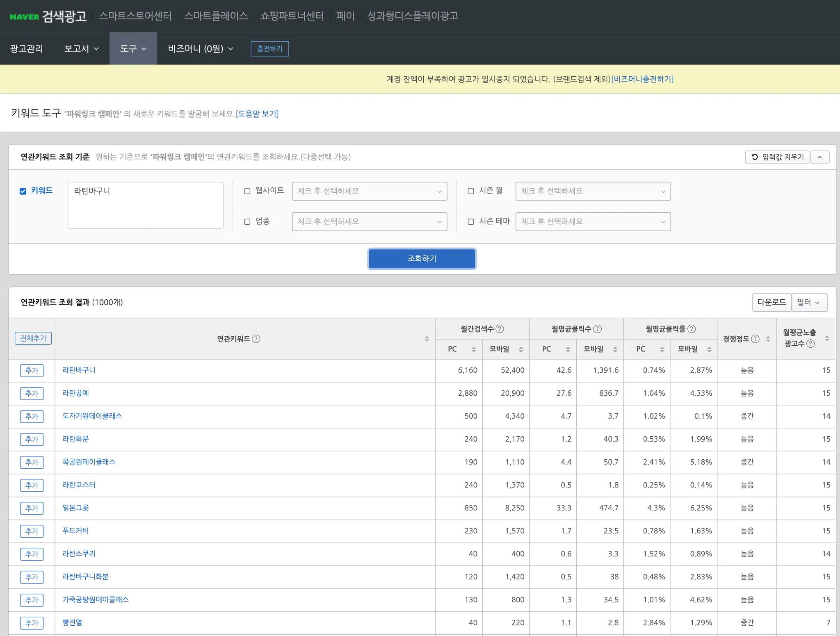Click help icon beside 연관키워드 header
Image resolution: width=840 pixels, height=636 pixels.
[256, 339]
